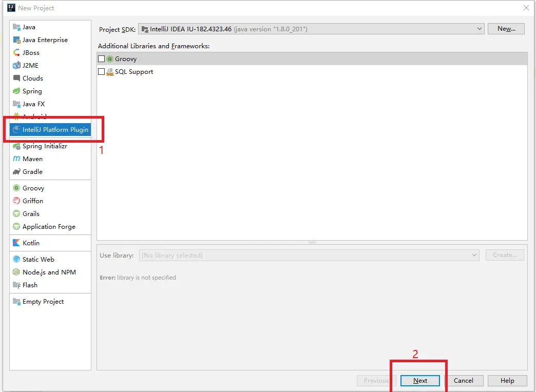Select Grails project type label
The height and width of the screenshot is (392, 536).
[31, 213]
